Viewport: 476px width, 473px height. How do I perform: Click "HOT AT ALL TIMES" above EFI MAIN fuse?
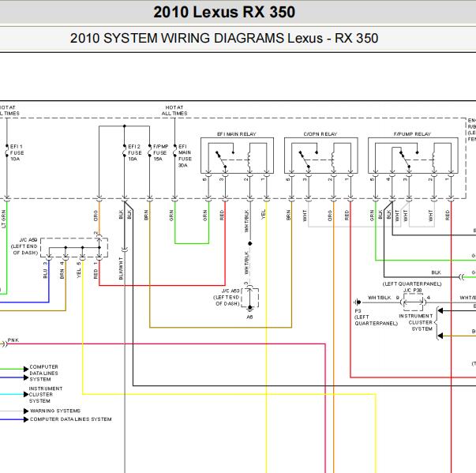(x=174, y=111)
